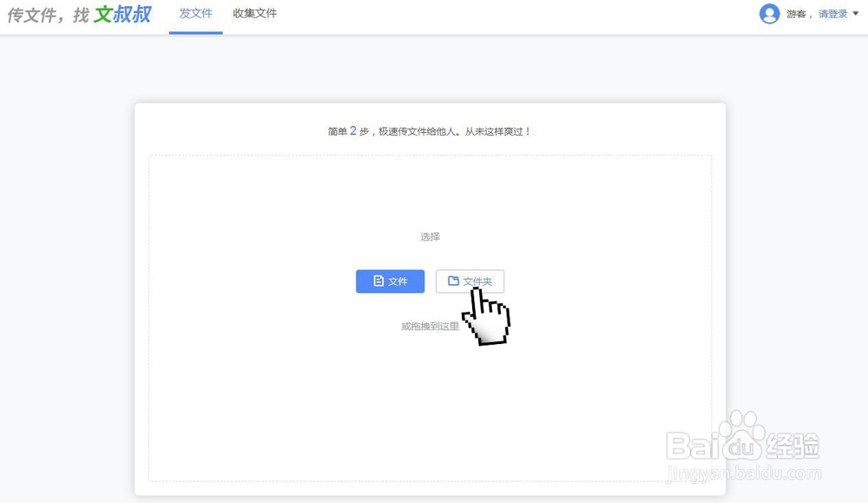The height and width of the screenshot is (503, 868).
Task: Click the file icon inside the 文件 button
Action: point(379,281)
